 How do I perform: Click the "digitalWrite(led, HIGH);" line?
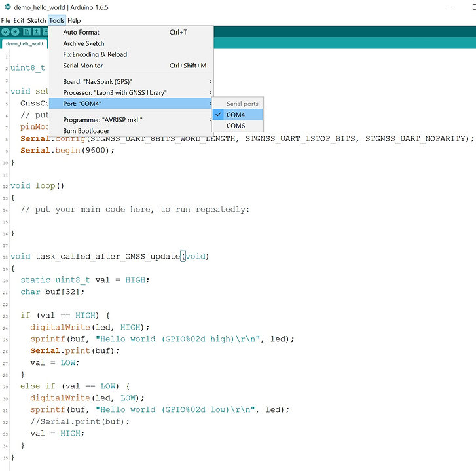pyautogui.click(x=90, y=327)
